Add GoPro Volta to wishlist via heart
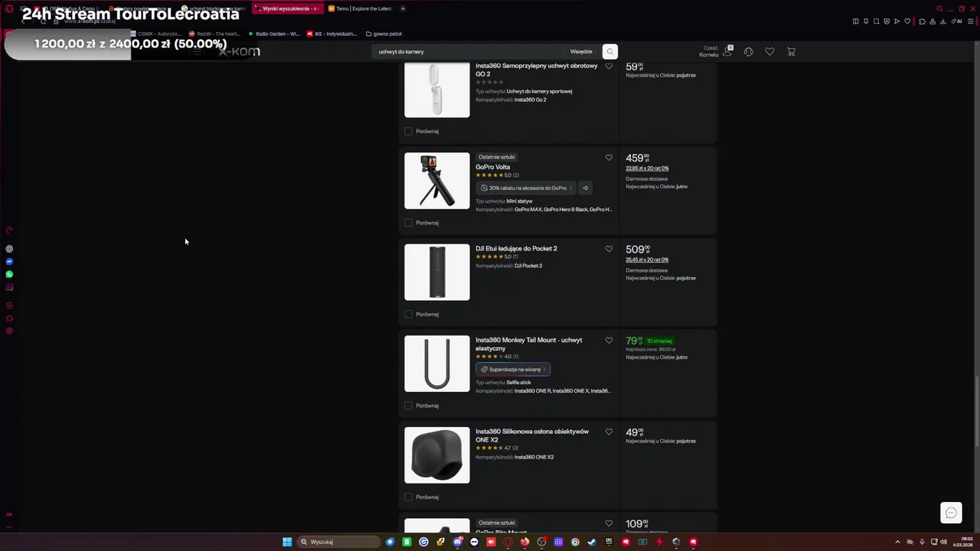980x551 pixels. coord(609,158)
